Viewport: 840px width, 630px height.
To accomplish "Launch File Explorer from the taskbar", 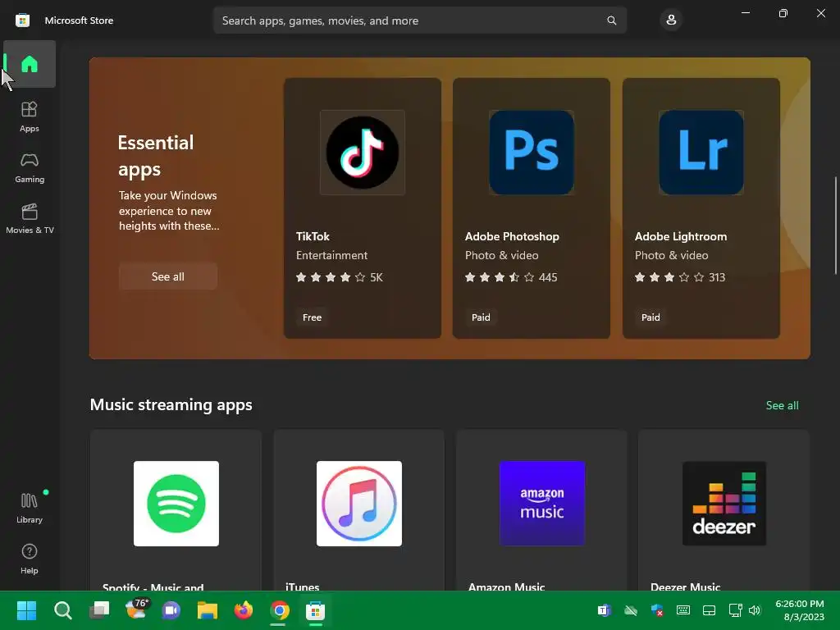I will [x=208, y=610].
